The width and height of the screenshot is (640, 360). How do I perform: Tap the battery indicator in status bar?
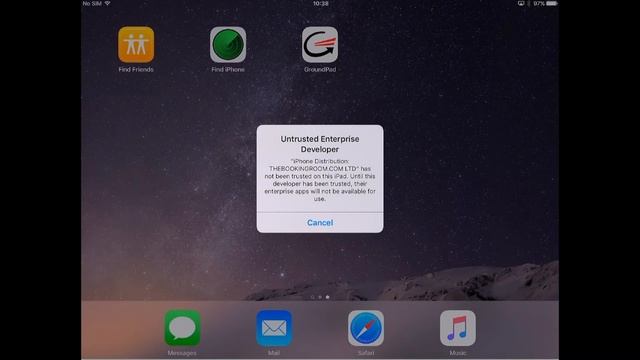tap(551, 3)
